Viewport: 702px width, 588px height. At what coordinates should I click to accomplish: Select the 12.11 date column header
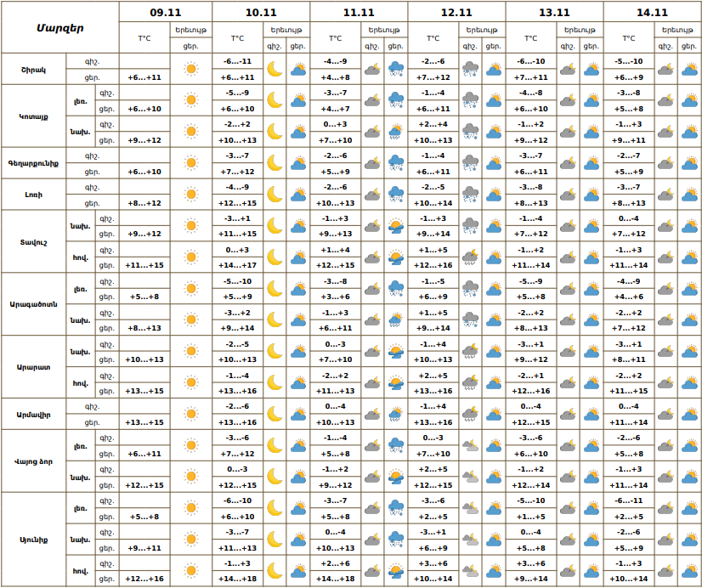coord(456,13)
